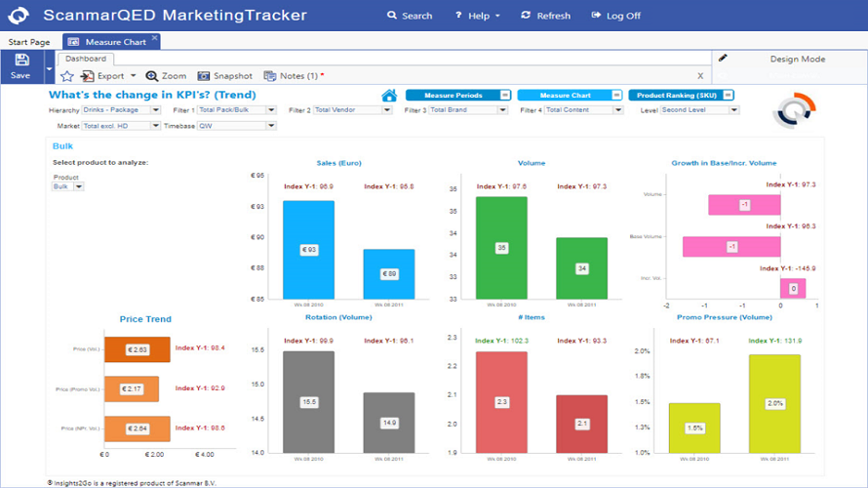Take a Snapshot with the camera icon
868x488 pixels.
[224, 76]
